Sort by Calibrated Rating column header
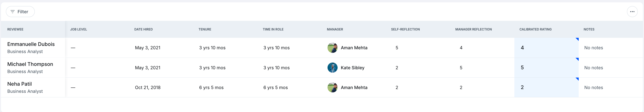The width and height of the screenshot is (644, 112). 535,29
